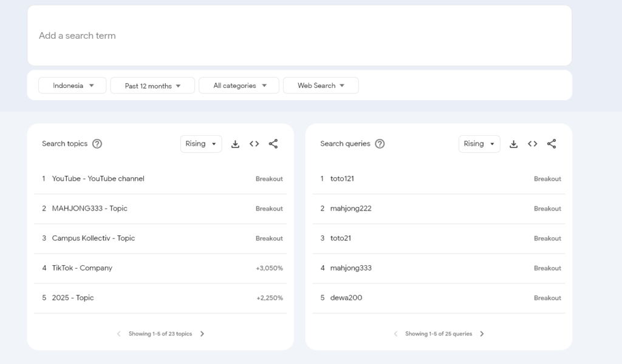Open help icon beside Search queries
This screenshot has height=364, width=622.
click(x=380, y=144)
